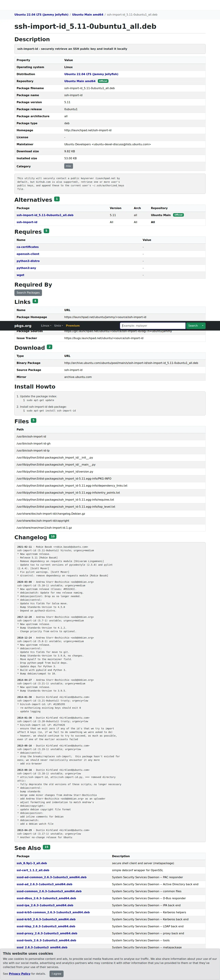This screenshot has width=220, height=980.
Task: Click the green Search button
Action: (x=193, y=326)
